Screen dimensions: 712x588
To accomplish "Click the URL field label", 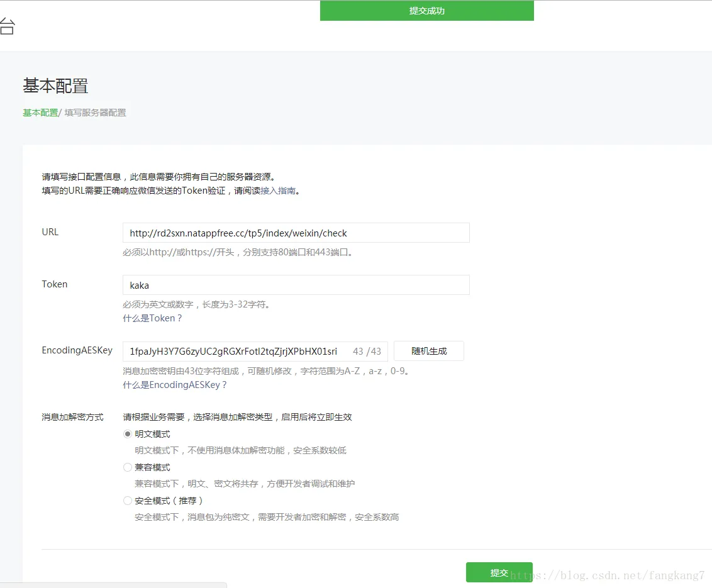I will (x=50, y=232).
